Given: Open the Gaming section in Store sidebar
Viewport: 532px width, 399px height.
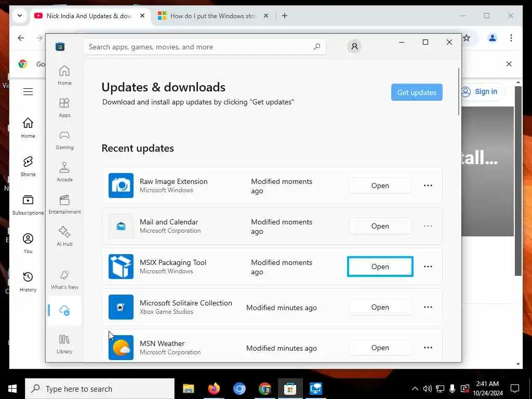Looking at the screenshot, I should [x=64, y=140].
